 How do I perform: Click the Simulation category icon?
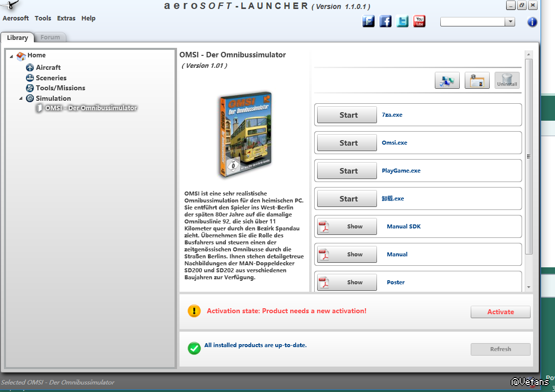point(30,98)
